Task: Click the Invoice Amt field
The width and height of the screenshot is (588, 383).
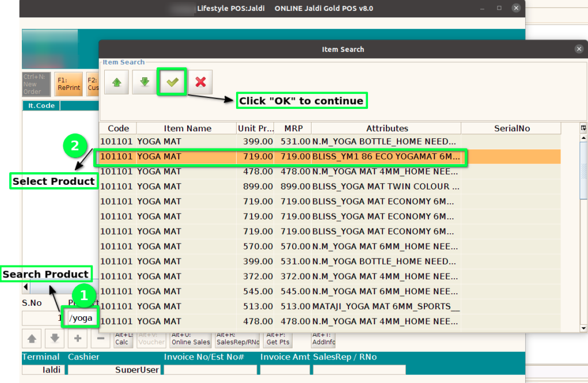Action: coord(285,370)
